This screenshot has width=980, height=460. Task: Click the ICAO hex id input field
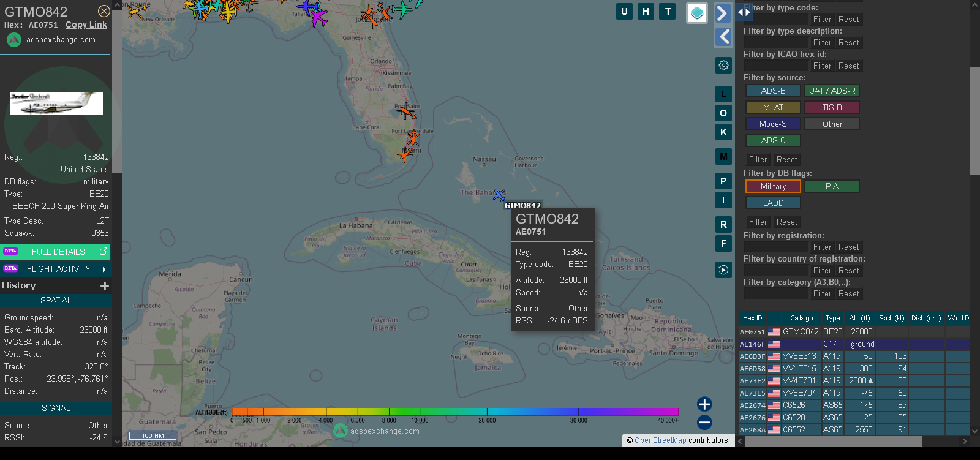tap(776, 66)
